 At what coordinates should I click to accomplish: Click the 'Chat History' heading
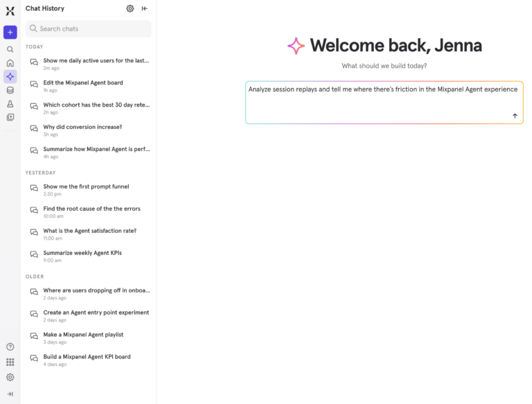coord(45,8)
